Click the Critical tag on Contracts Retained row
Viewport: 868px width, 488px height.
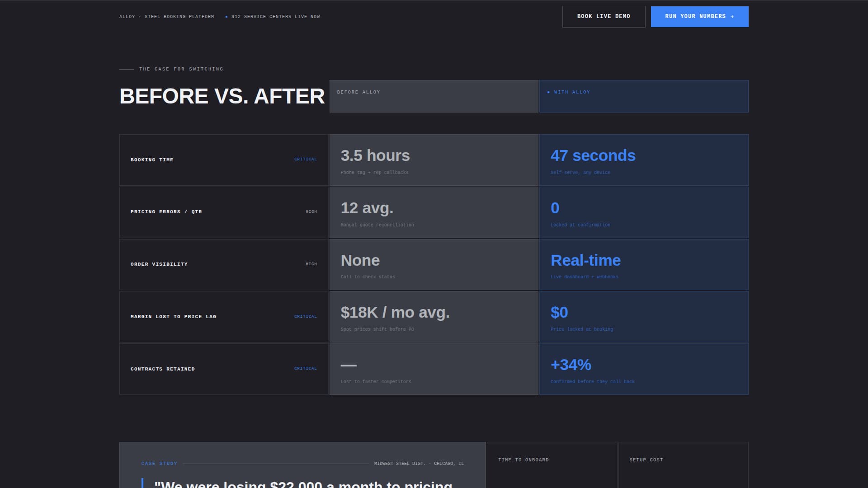tap(306, 368)
